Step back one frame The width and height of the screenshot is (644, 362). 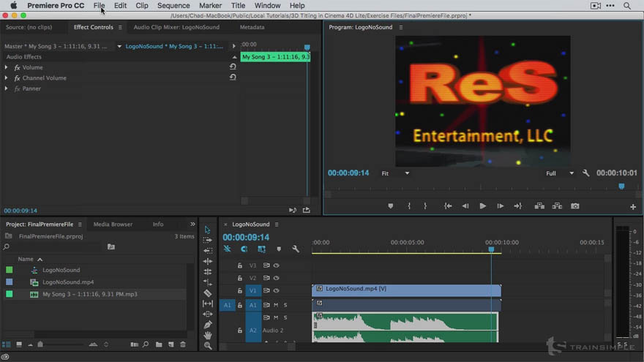pyautogui.click(x=465, y=206)
